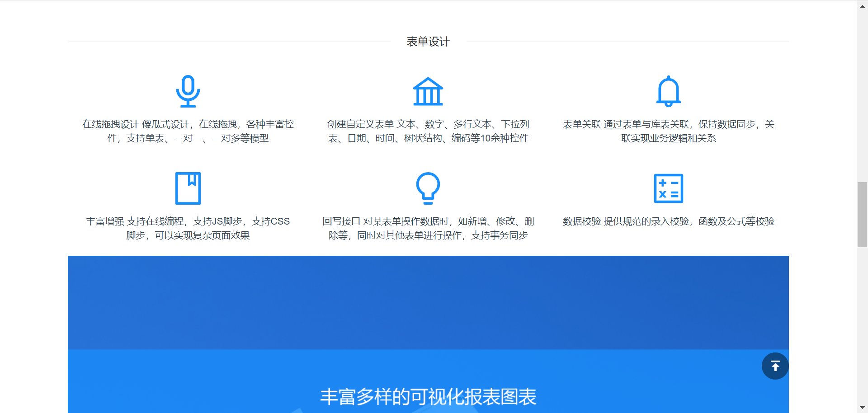Click the bell icon above 表单关联

(x=668, y=91)
